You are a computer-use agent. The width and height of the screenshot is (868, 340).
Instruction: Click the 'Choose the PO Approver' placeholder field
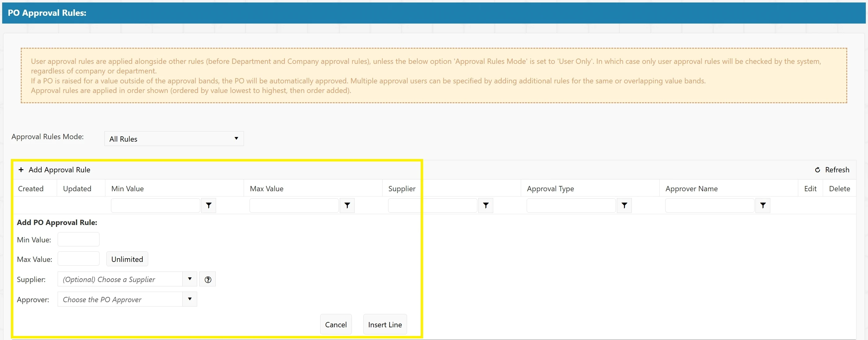tap(120, 299)
